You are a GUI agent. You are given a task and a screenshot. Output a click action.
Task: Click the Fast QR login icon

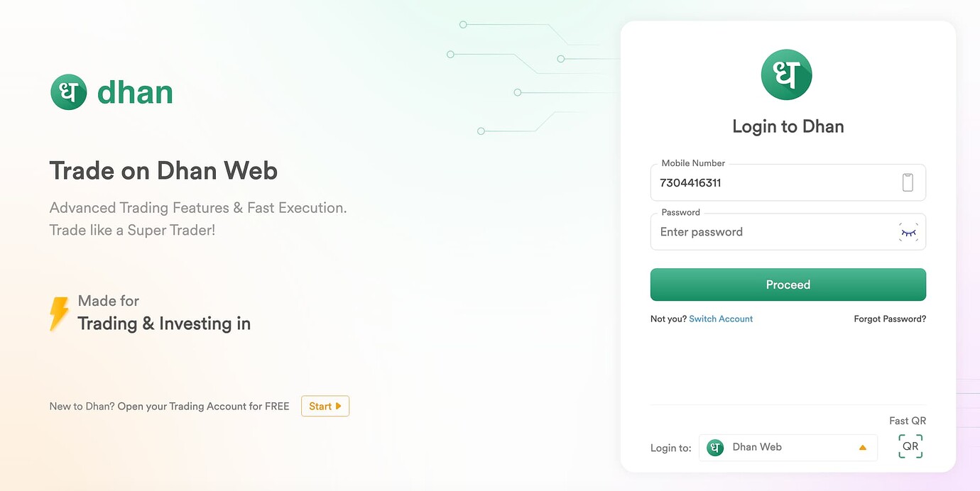click(910, 446)
